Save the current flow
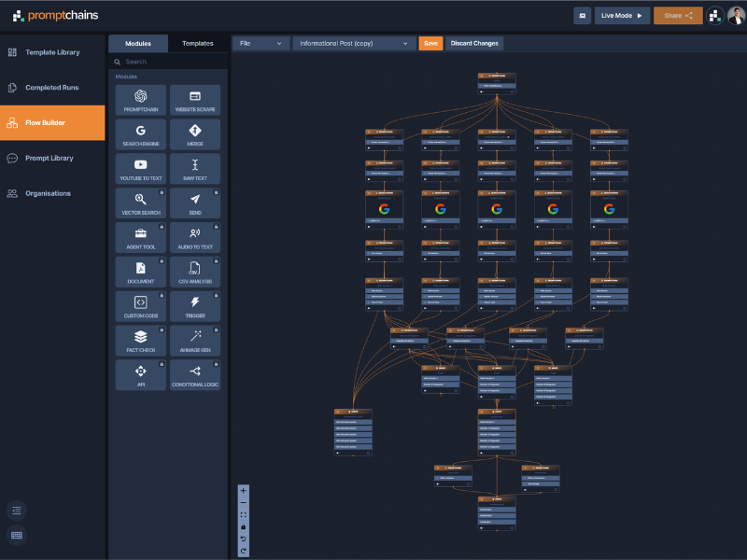The height and width of the screenshot is (560, 747). tap(430, 43)
